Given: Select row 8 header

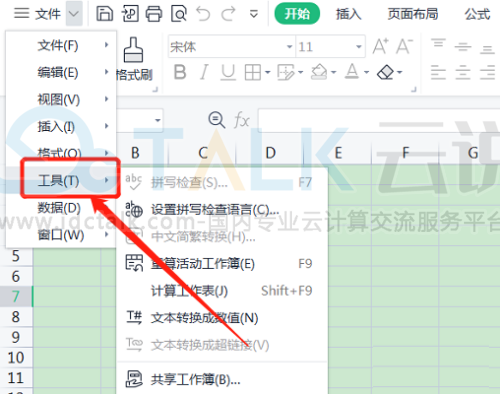Looking at the screenshot, I should [16, 317].
